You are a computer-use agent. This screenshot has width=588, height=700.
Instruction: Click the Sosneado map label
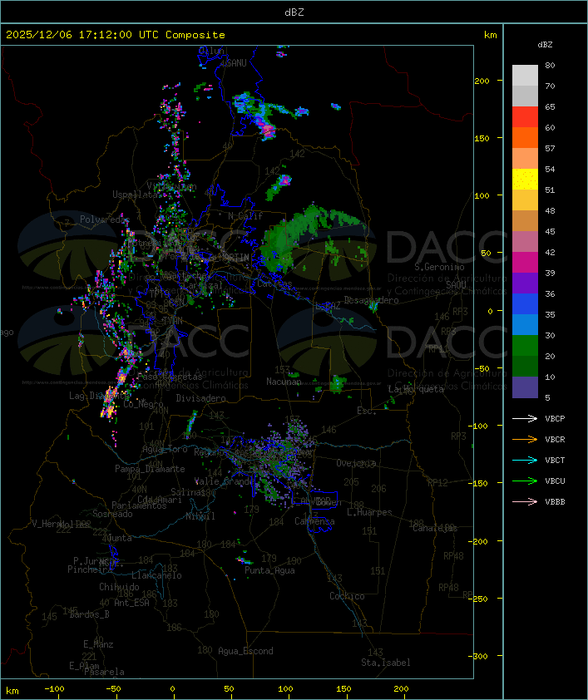(x=112, y=514)
